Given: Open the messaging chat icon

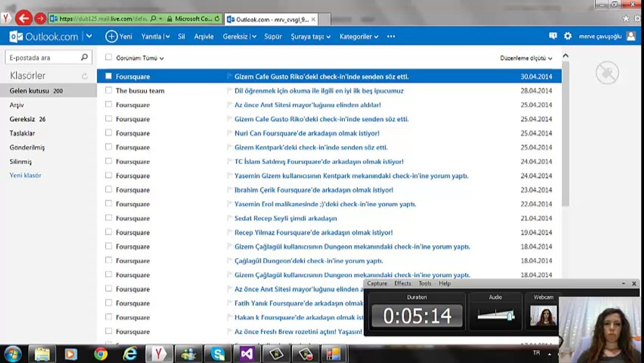Looking at the screenshot, I should click(553, 36).
